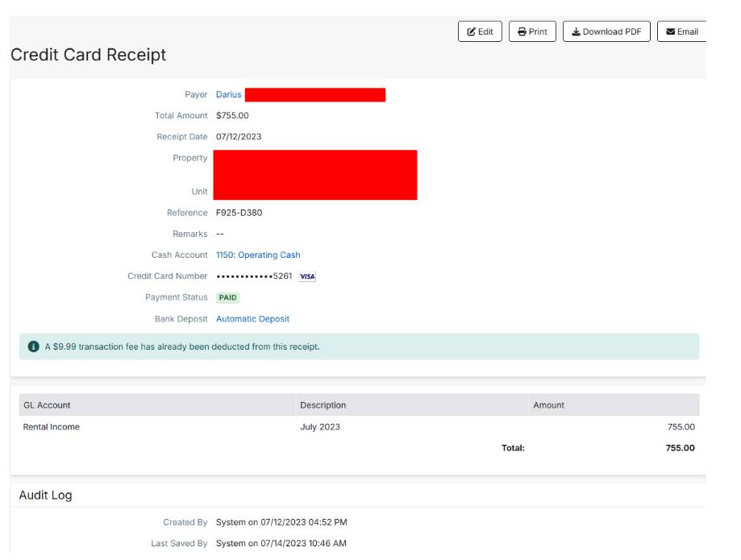This screenshot has width=741, height=560.
Task: Click the Audit Log heading
Action: point(45,495)
